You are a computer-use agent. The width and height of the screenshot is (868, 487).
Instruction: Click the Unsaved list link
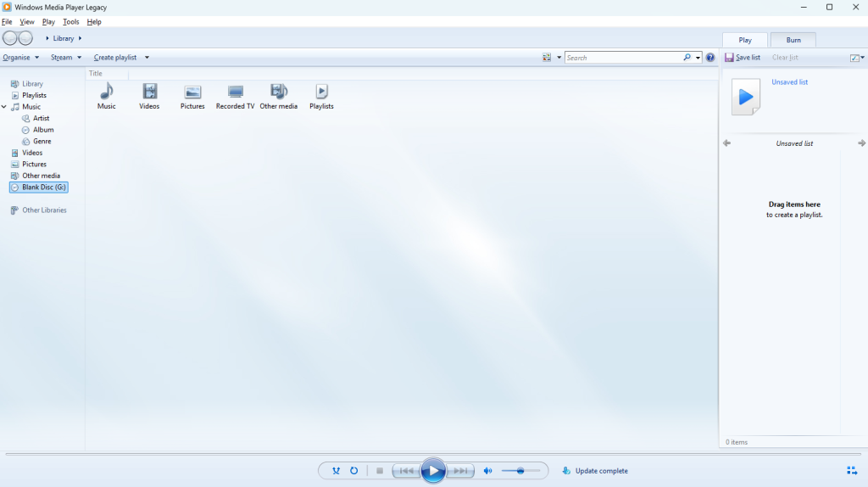789,82
